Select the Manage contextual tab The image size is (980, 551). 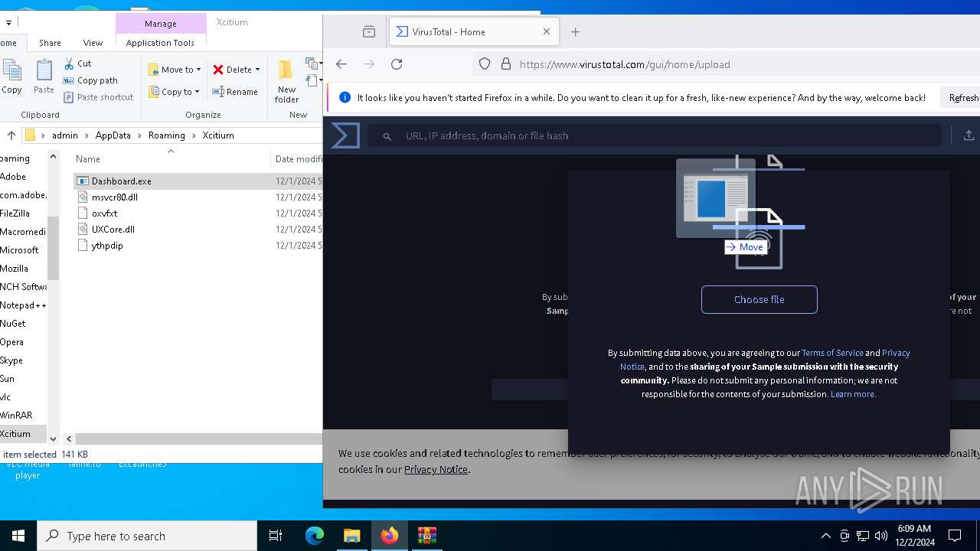161,24
